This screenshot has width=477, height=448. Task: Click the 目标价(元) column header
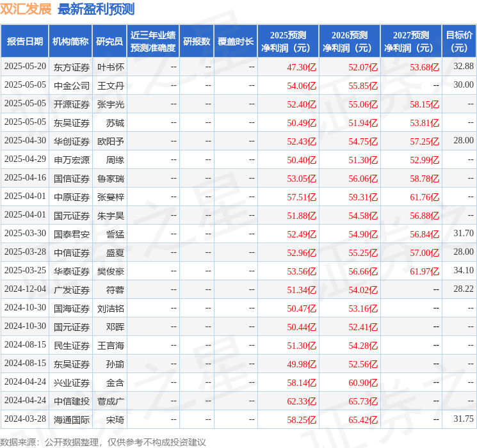tap(459, 42)
